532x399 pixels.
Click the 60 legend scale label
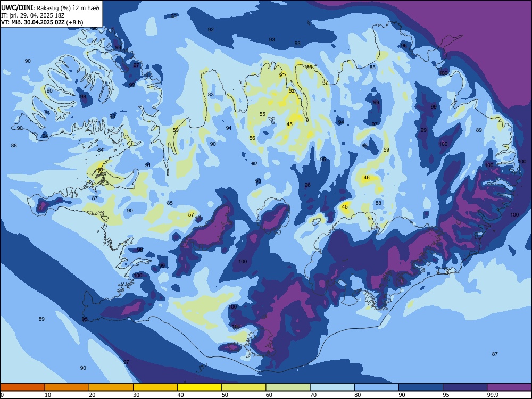269,395
